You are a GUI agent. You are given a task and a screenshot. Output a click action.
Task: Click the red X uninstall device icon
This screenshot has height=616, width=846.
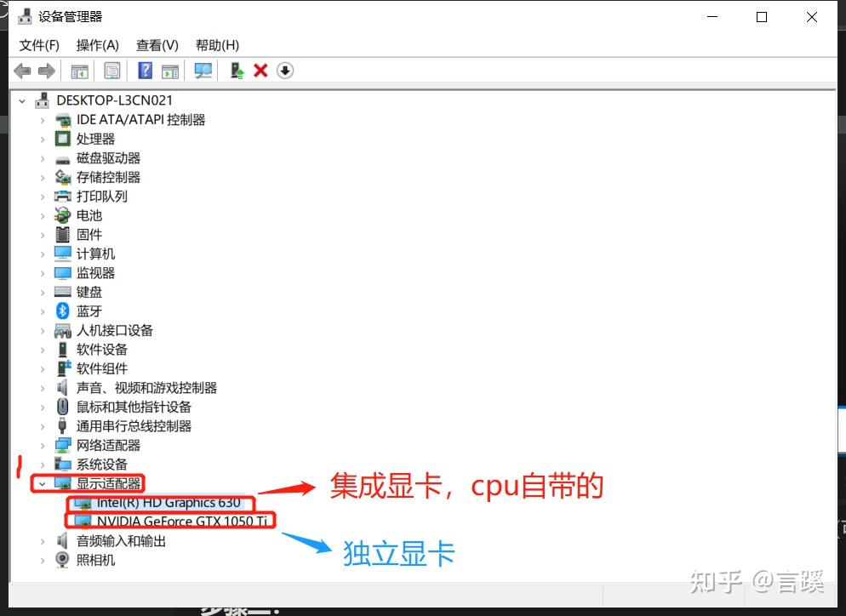coord(260,71)
